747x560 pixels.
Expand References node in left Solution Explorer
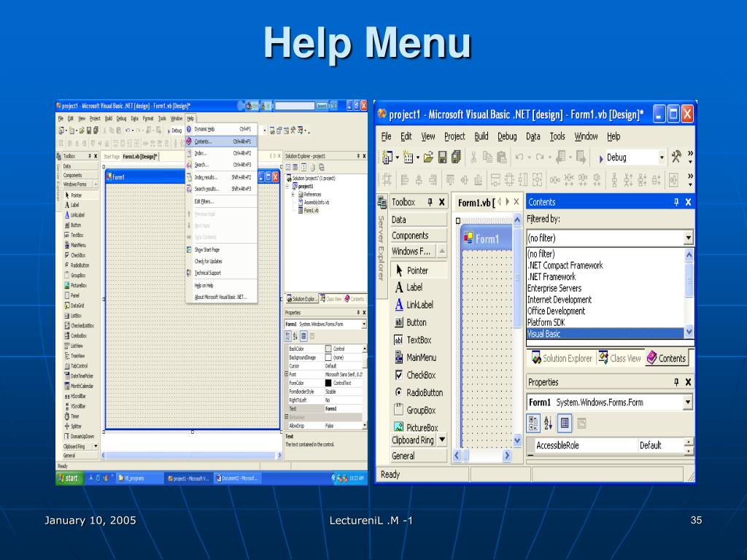[x=293, y=194]
